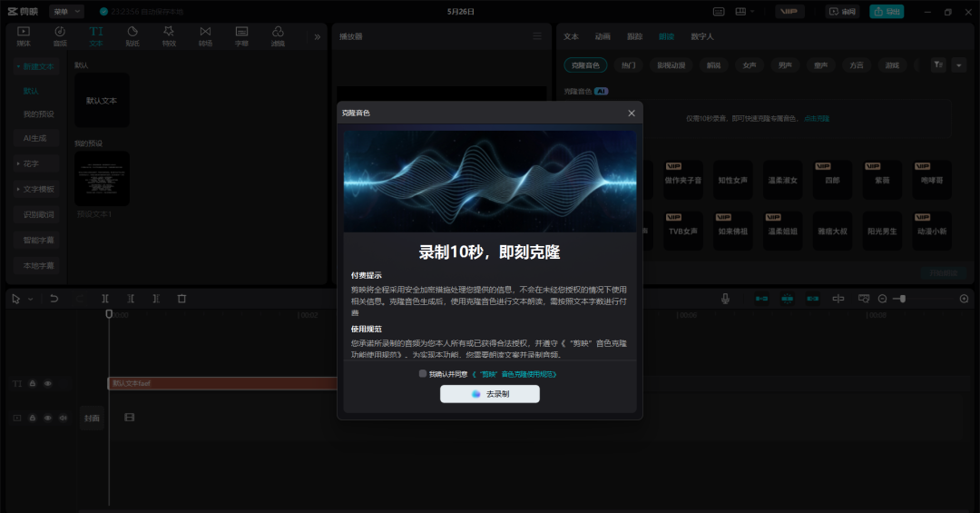The width and height of the screenshot is (980, 513).
Task: Click the preview-axis icon in timeline toolbar
Action: 864,299
